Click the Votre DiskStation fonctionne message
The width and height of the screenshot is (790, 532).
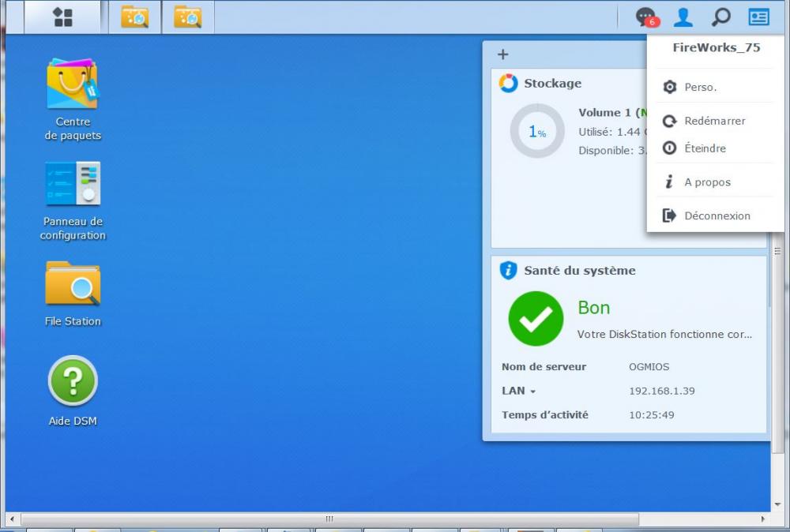[x=664, y=334]
